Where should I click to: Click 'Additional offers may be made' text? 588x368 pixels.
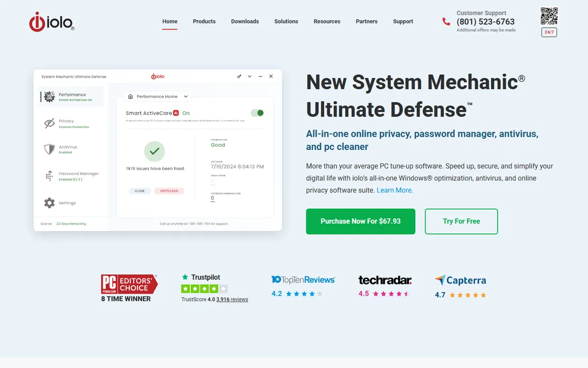pyautogui.click(x=486, y=30)
